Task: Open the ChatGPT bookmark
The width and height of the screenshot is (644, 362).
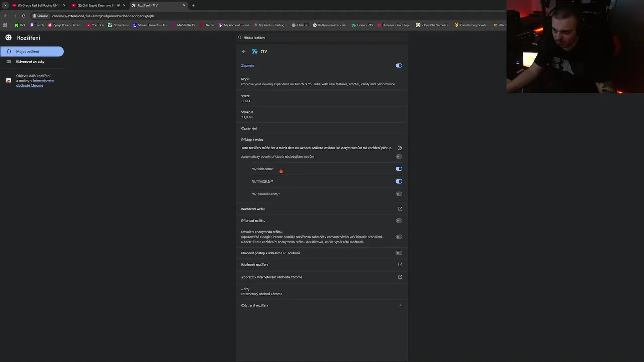Action: (300, 25)
